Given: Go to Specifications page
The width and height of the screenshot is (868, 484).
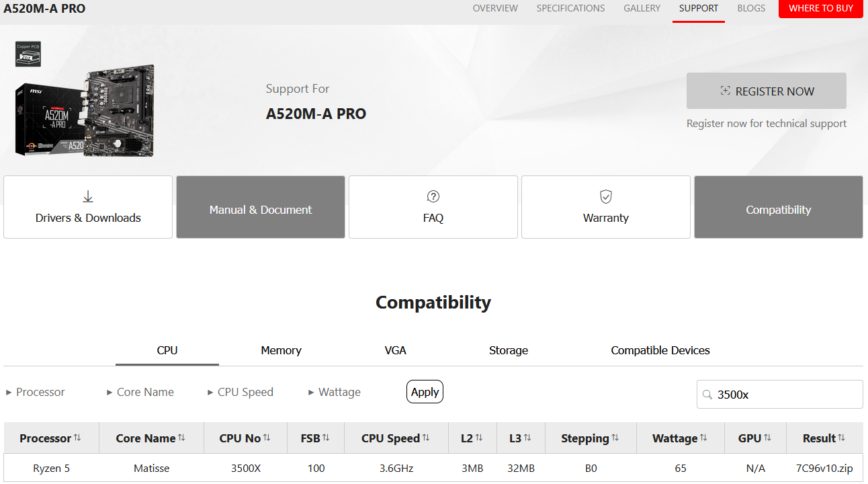Looking at the screenshot, I should coord(570,8).
